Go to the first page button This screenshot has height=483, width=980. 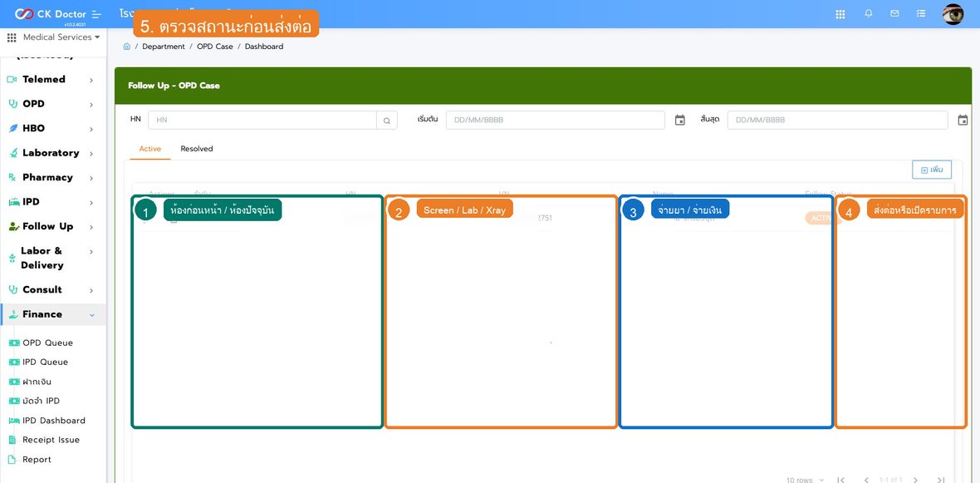point(840,480)
